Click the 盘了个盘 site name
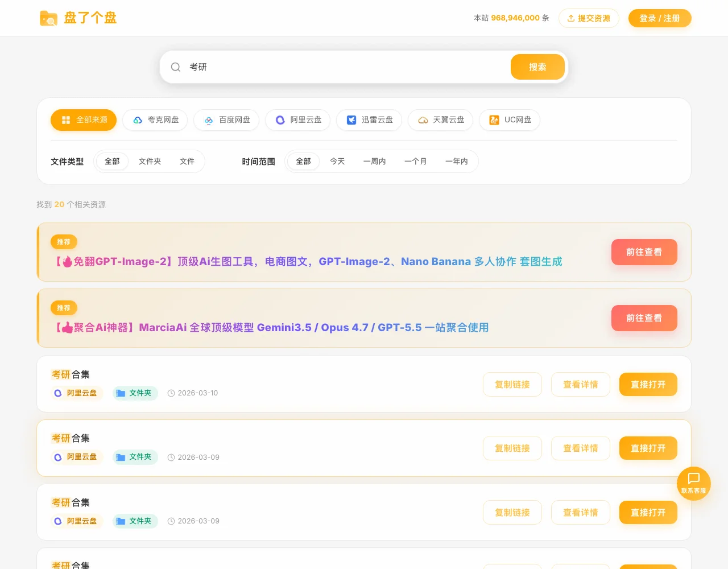Viewport: 728px width, 569px height. point(90,18)
